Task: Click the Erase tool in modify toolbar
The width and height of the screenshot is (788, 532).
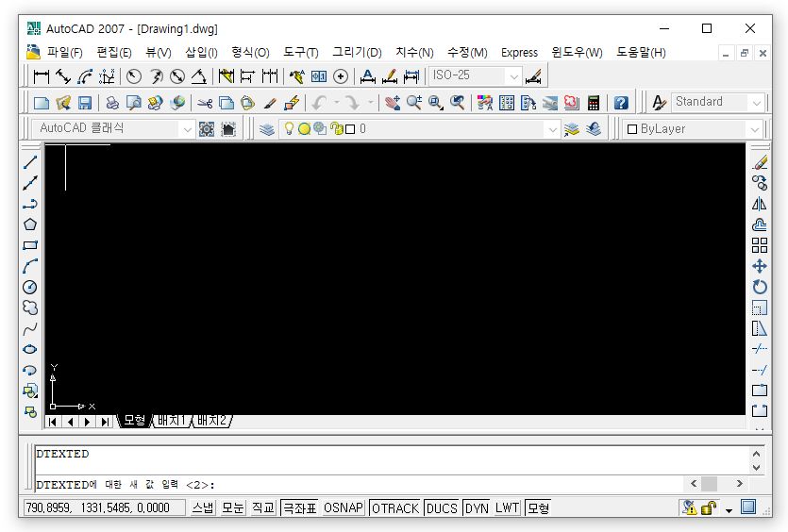Action: (x=760, y=162)
